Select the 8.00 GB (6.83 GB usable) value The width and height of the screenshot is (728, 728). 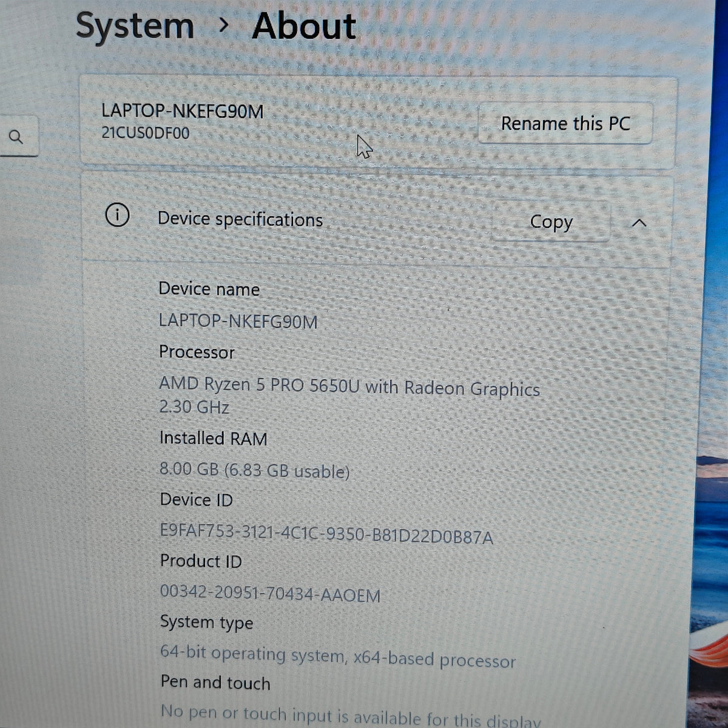[255, 470]
